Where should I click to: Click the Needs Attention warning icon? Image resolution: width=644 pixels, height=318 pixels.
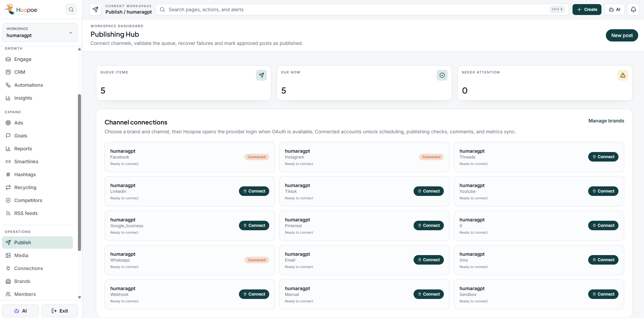[x=623, y=75]
